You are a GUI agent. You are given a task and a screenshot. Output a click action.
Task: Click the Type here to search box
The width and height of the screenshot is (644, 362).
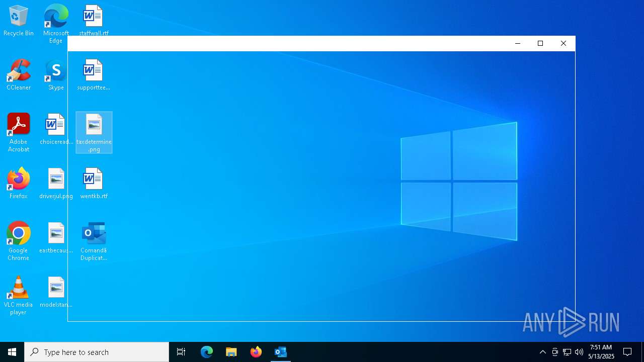[97, 352]
